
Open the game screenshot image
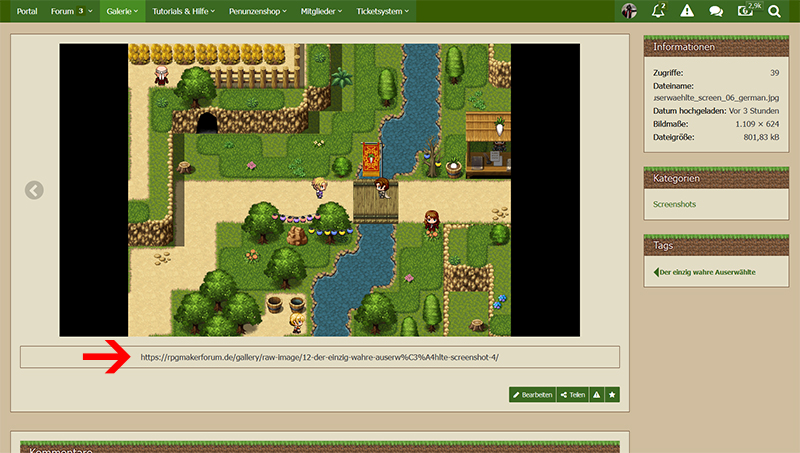319,190
